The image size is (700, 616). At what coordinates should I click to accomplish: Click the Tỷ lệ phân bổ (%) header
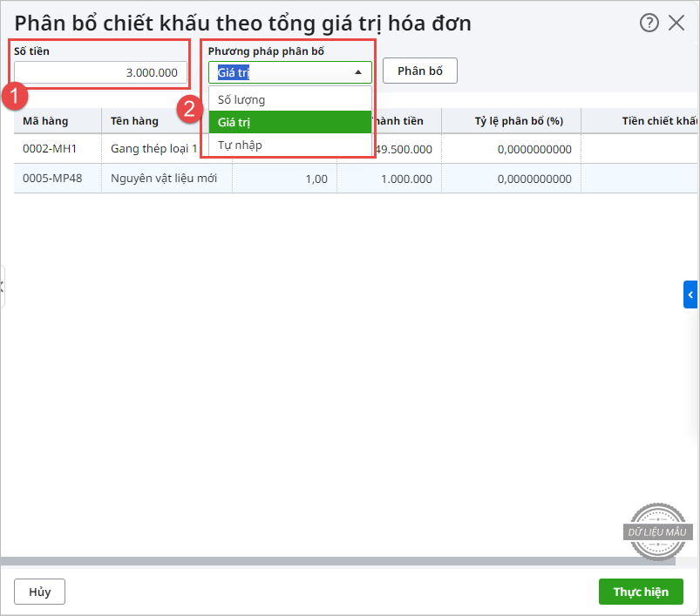(511, 121)
